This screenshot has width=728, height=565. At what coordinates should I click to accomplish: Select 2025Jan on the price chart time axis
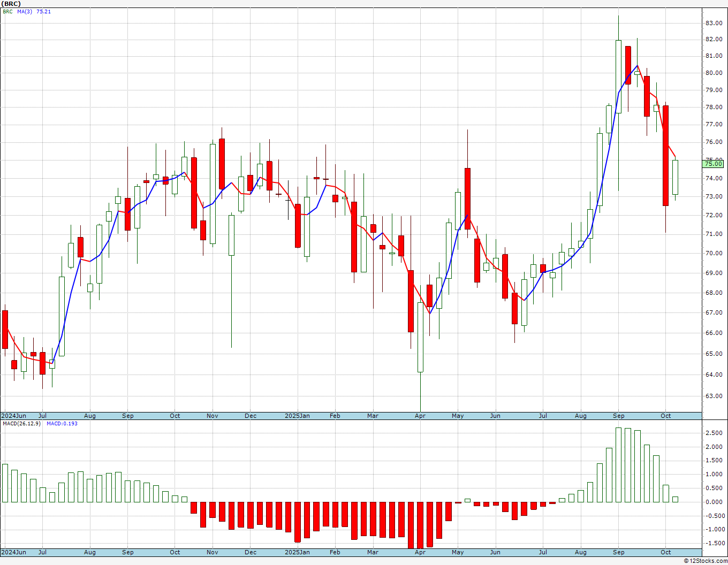(x=297, y=416)
